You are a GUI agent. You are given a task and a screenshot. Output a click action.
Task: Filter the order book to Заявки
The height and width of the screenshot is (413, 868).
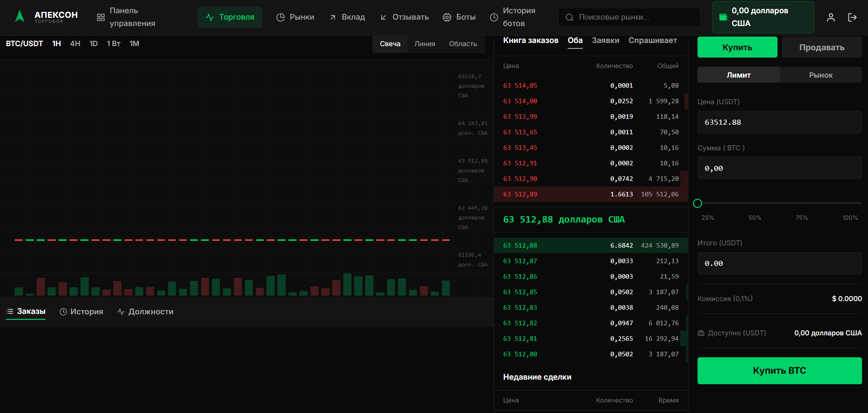606,40
